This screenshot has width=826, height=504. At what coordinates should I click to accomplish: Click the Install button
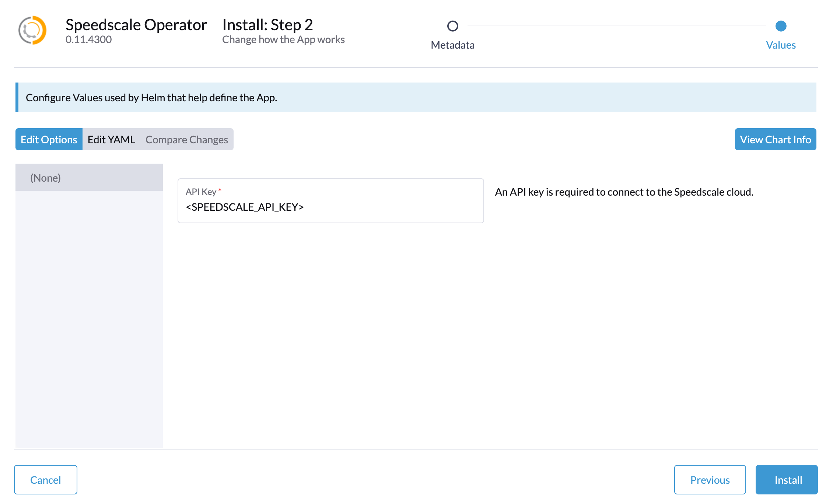(787, 480)
